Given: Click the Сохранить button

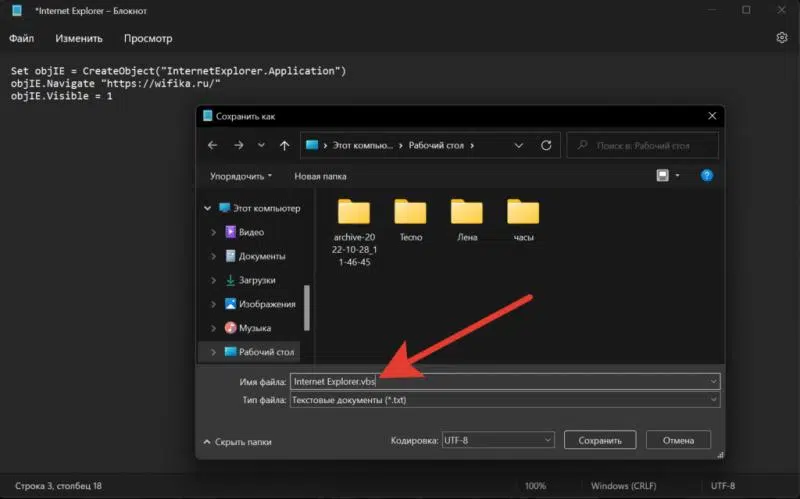Looking at the screenshot, I should pyautogui.click(x=600, y=440).
